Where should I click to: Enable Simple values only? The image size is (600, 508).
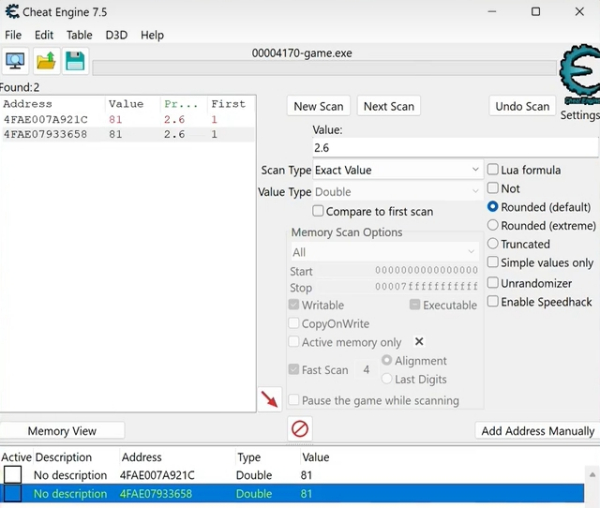[493, 262]
